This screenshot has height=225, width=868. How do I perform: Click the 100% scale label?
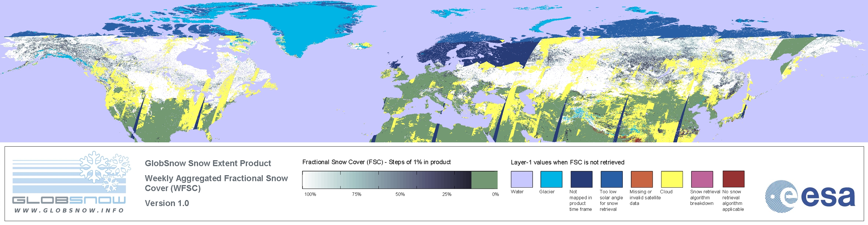310,194
